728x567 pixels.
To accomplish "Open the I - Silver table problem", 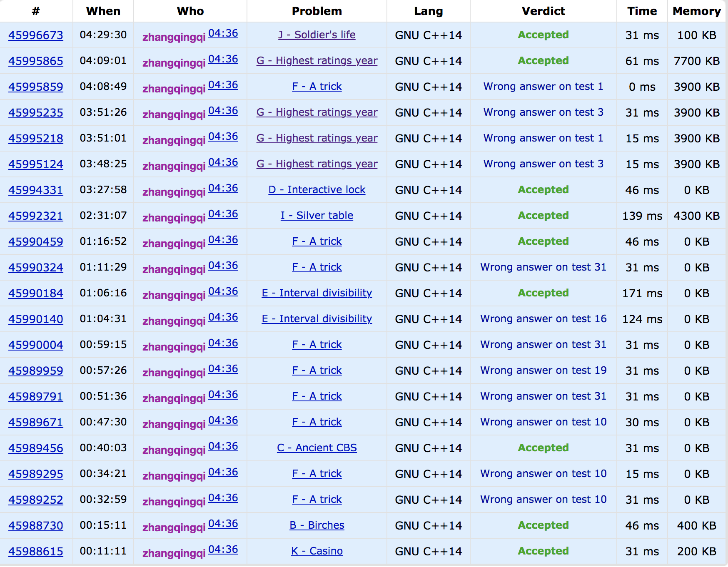I will tap(317, 216).
